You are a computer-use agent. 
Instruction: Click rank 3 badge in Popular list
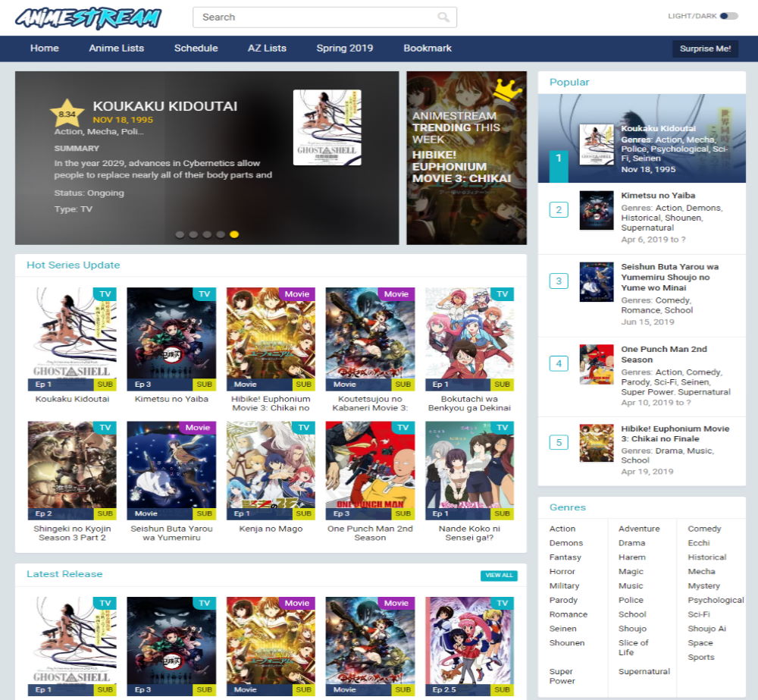(559, 281)
